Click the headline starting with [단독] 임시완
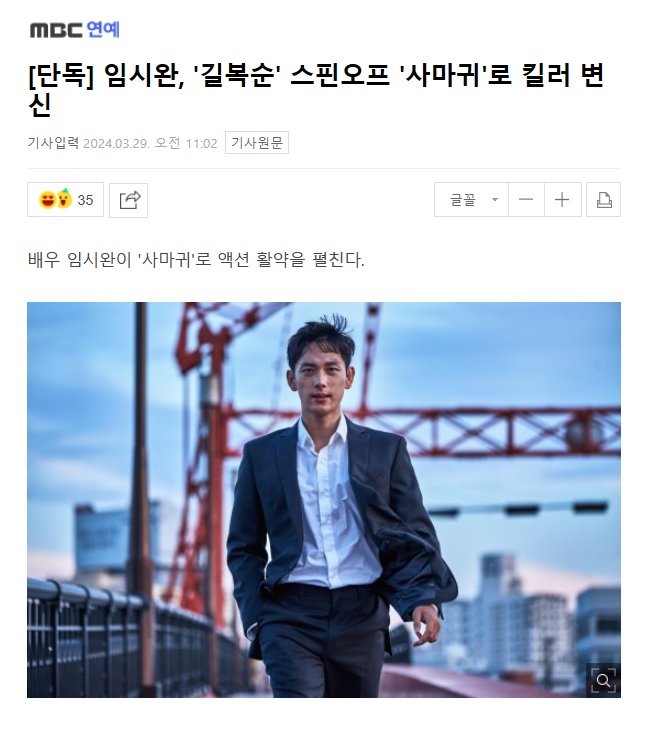Image resolution: width=671 pixels, height=738 pixels. [x=316, y=89]
